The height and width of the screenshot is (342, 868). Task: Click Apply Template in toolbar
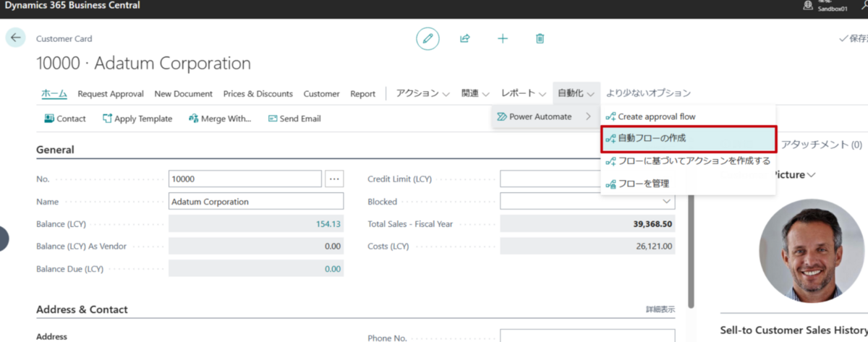tap(137, 119)
